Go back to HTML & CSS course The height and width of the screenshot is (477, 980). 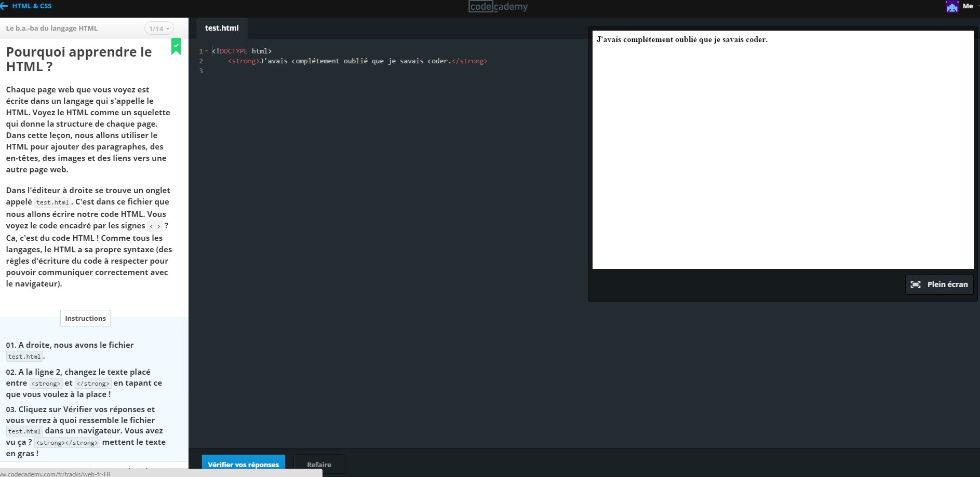click(26, 6)
